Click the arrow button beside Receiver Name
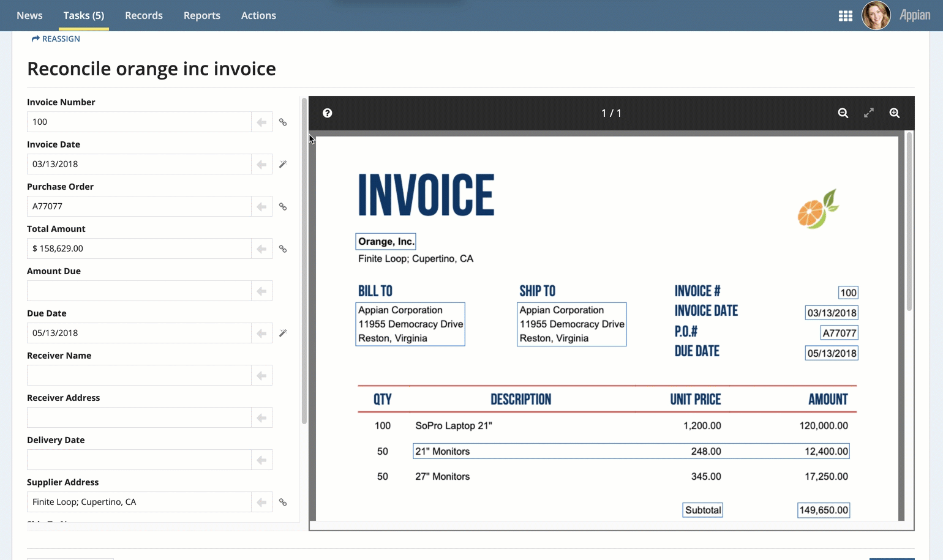 click(261, 375)
